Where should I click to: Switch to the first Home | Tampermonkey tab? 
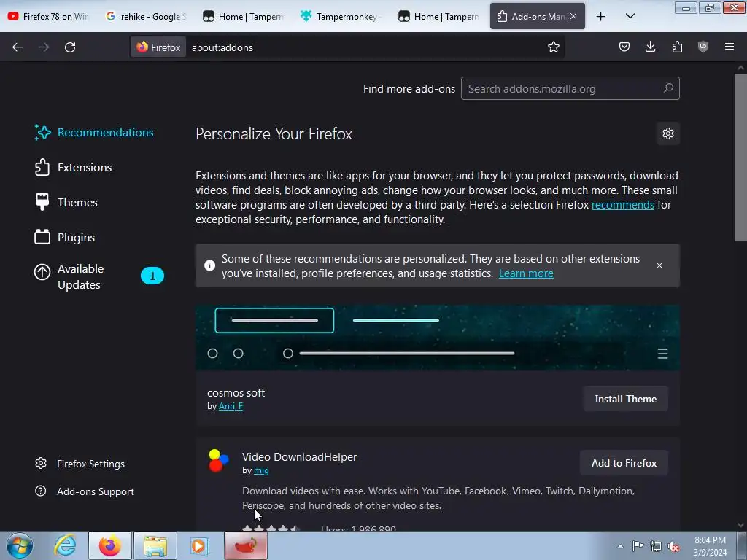click(x=244, y=17)
